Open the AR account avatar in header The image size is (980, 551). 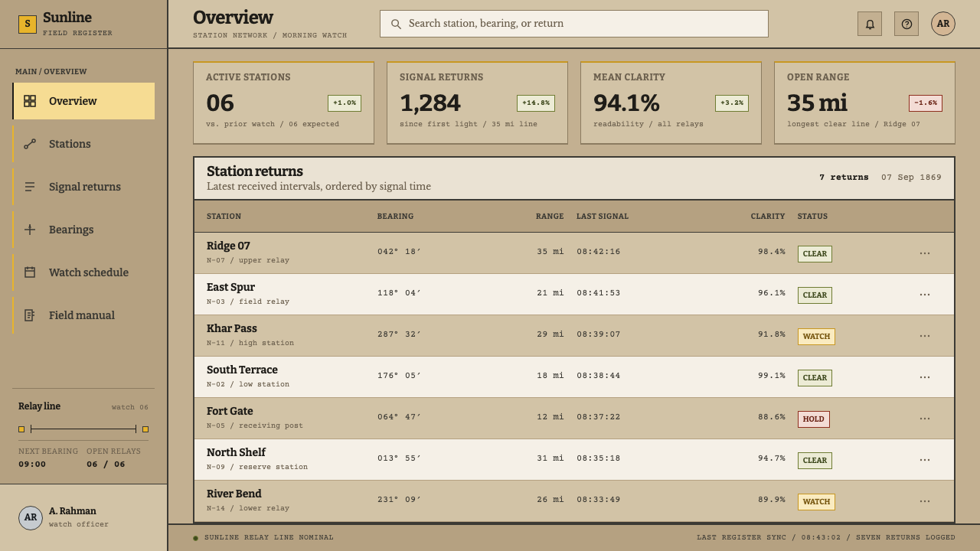coord(943,24)
